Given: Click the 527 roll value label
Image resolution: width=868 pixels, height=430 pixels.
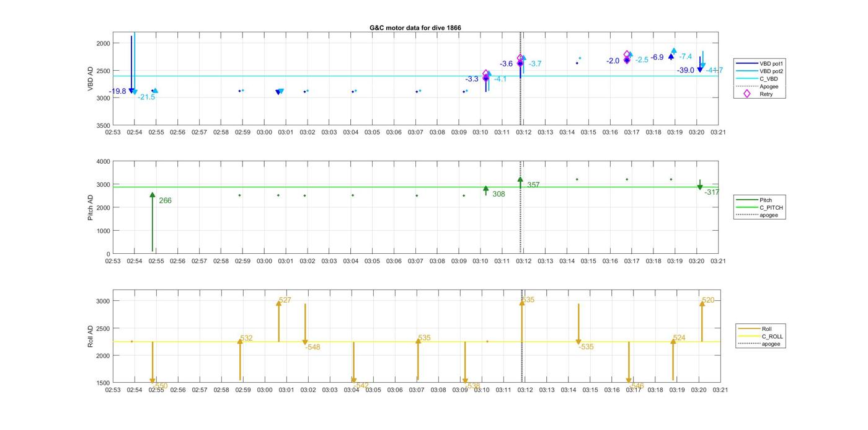Looking at the screenshot, I should 285,300.
